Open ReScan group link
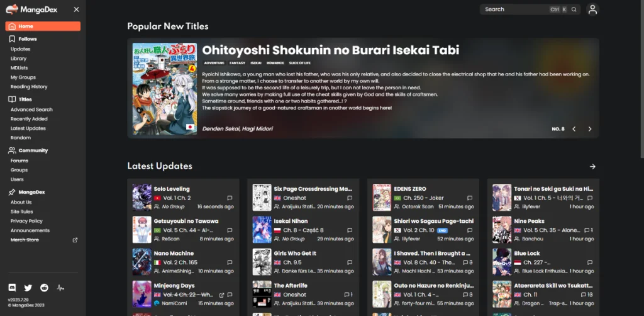644x316 pixels. point(170,239)
